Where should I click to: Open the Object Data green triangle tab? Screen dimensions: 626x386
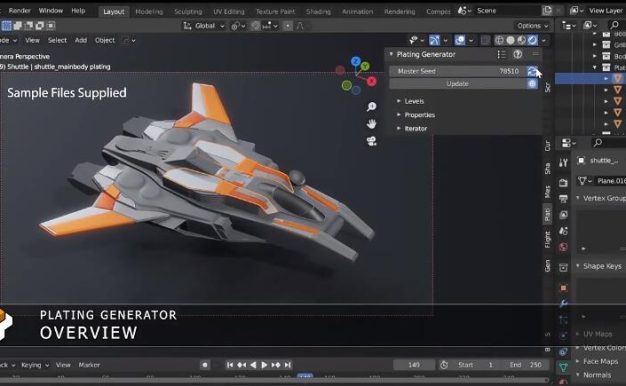(563, 367)
